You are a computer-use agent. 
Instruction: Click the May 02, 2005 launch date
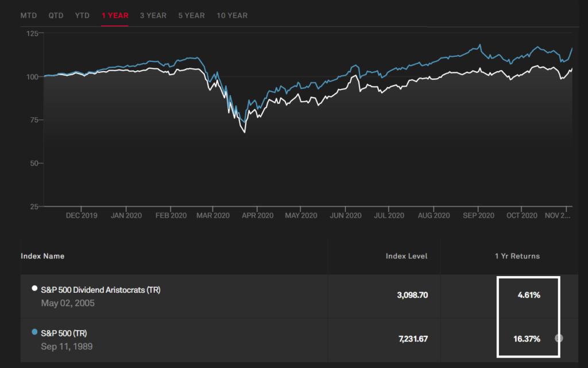point(68,303)
